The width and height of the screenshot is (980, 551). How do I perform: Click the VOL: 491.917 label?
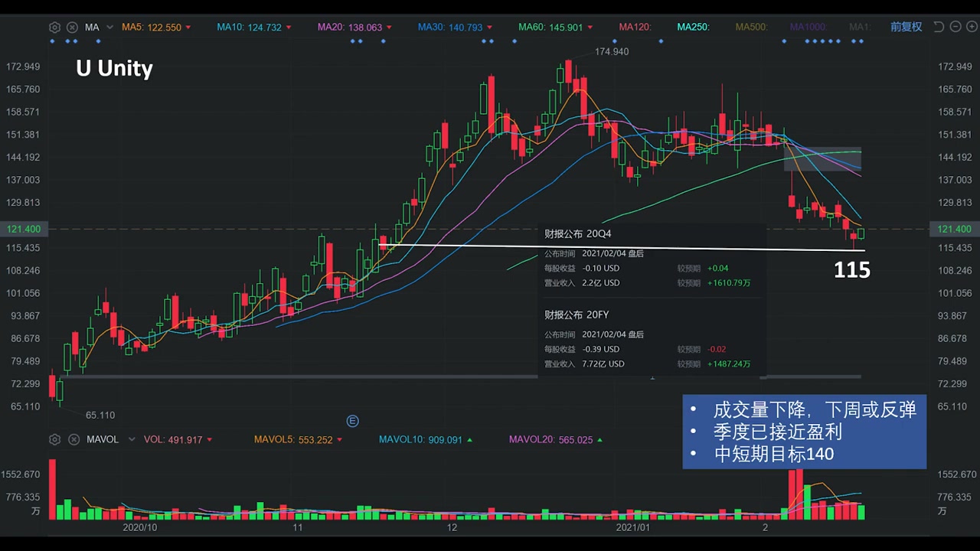click(173, 440)
